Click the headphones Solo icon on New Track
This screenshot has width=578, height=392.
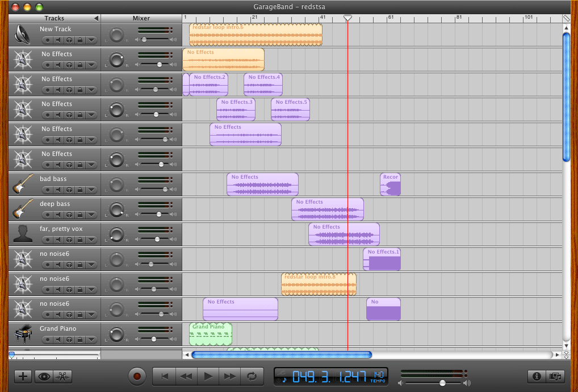pos(69,40)
